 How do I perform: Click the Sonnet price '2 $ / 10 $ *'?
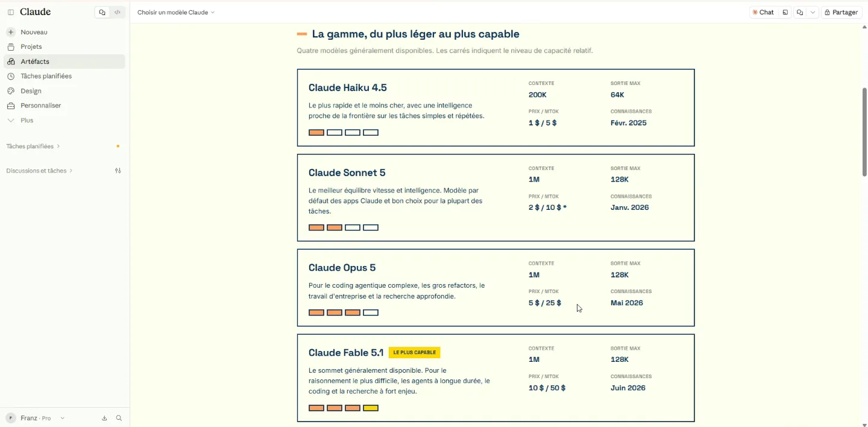(x=547, y=207)
